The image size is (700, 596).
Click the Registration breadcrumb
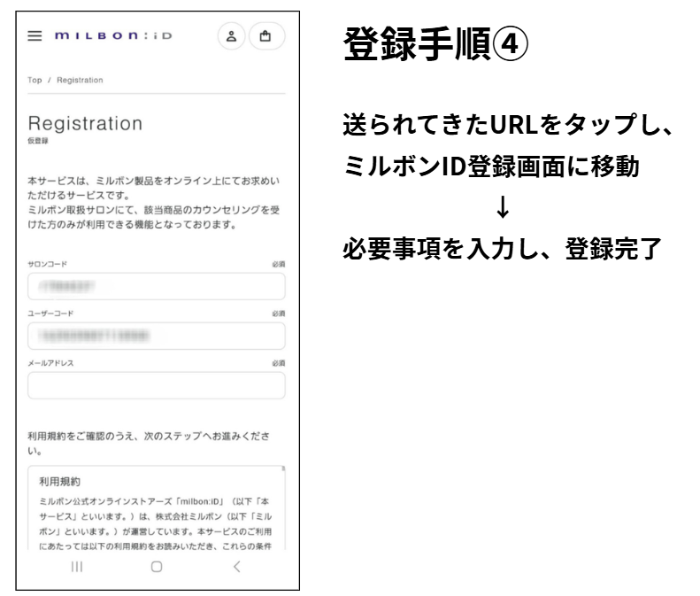(80, 80)
